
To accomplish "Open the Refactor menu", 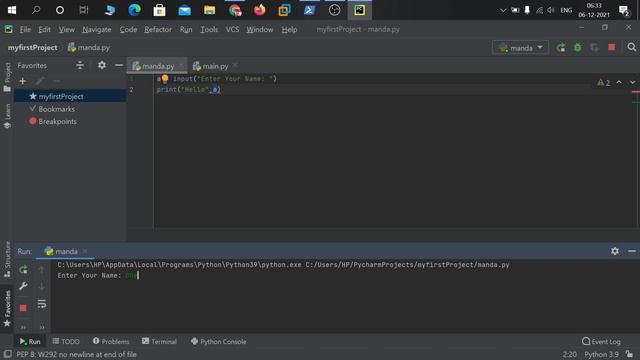I will [158, 29].
